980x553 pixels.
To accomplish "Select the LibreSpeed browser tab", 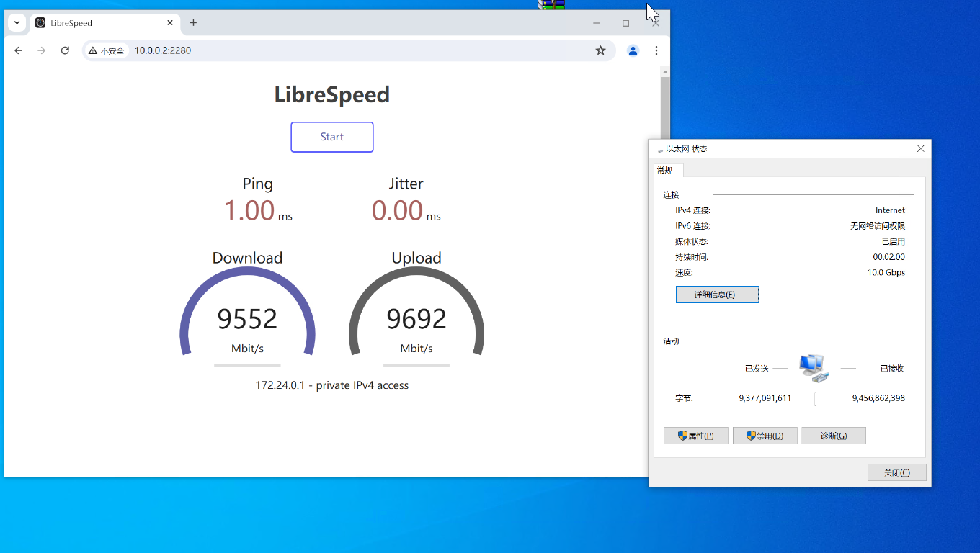I will [104, 22].
